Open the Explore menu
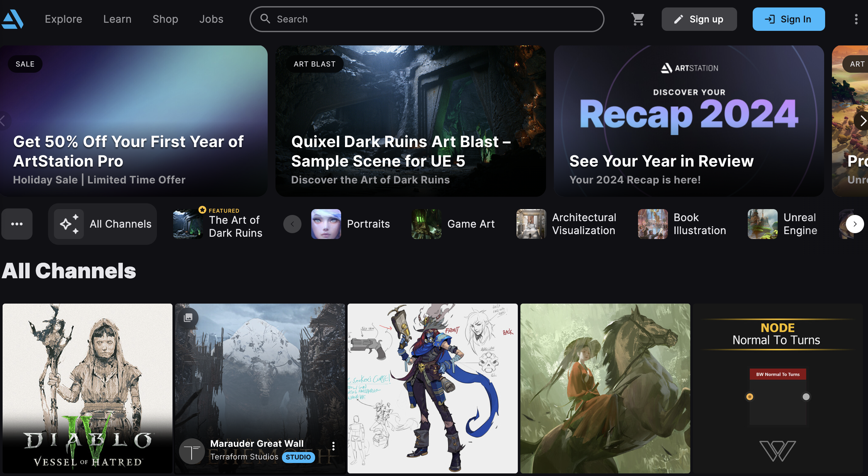The height and width of the screenshot is (476, 868). 63,19
